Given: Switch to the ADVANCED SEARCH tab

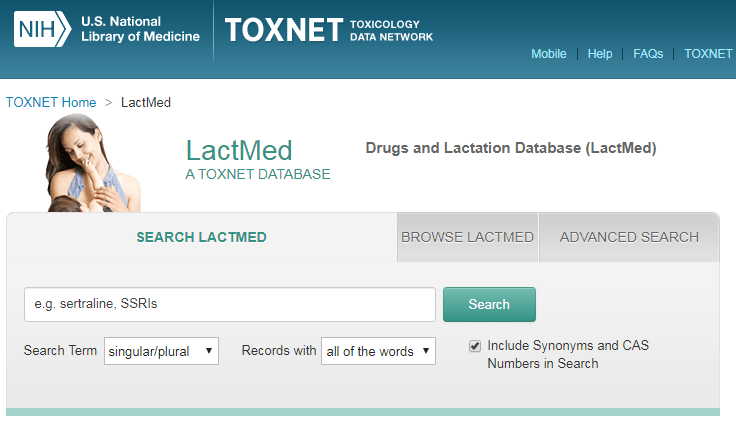Looking at the screenshot, I should [629, 237].
